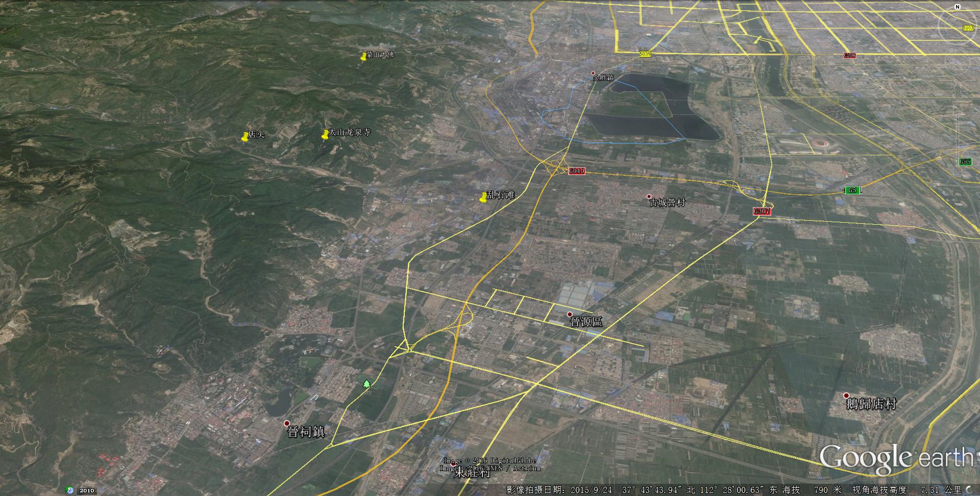Click the 乱石滩 yellow pushpin

[x=483, y=198]
